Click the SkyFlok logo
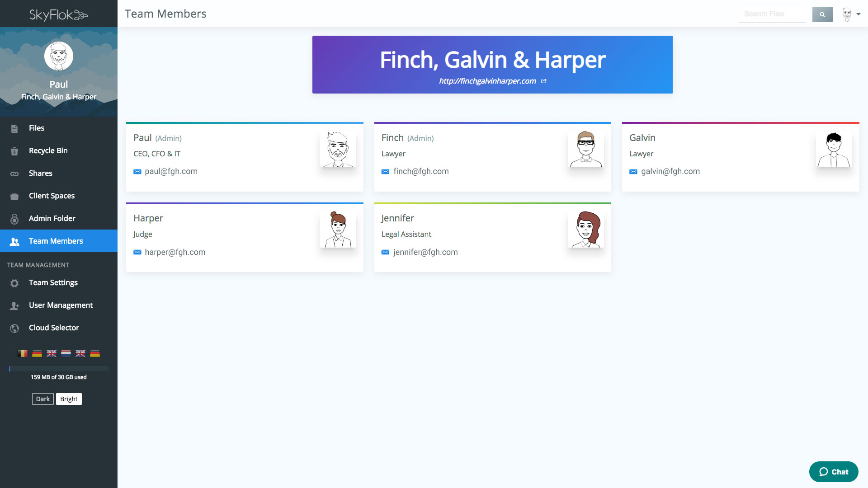The width and height of the screenshot is (868, 488). 59,15
